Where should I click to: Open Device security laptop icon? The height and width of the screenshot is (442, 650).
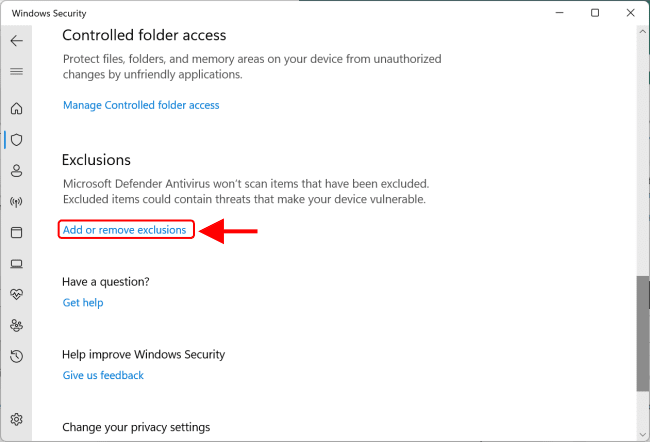click(x=16, y=264)
